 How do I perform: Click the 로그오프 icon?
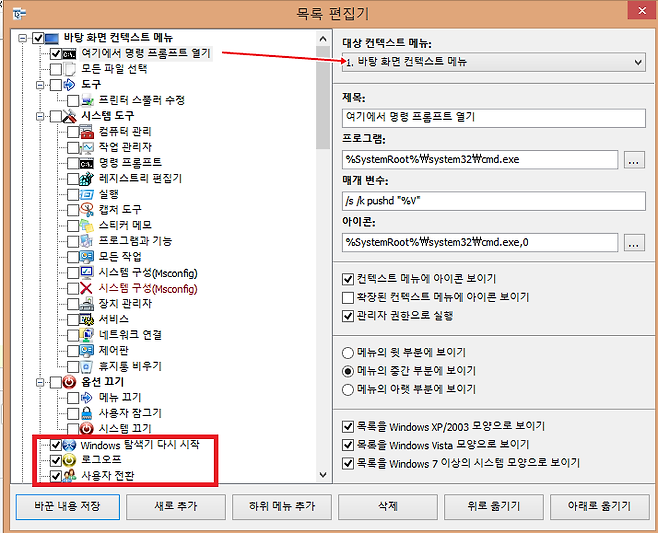click(71, 460)
